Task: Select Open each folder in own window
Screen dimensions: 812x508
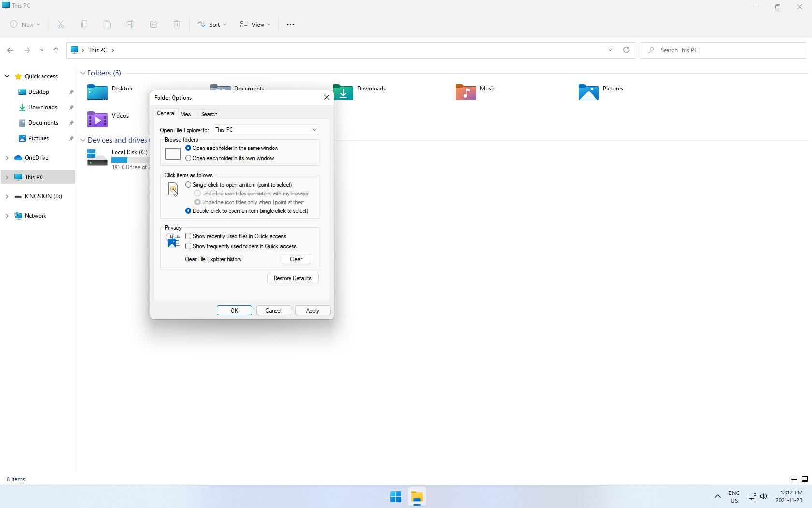Action: [188, 158]
